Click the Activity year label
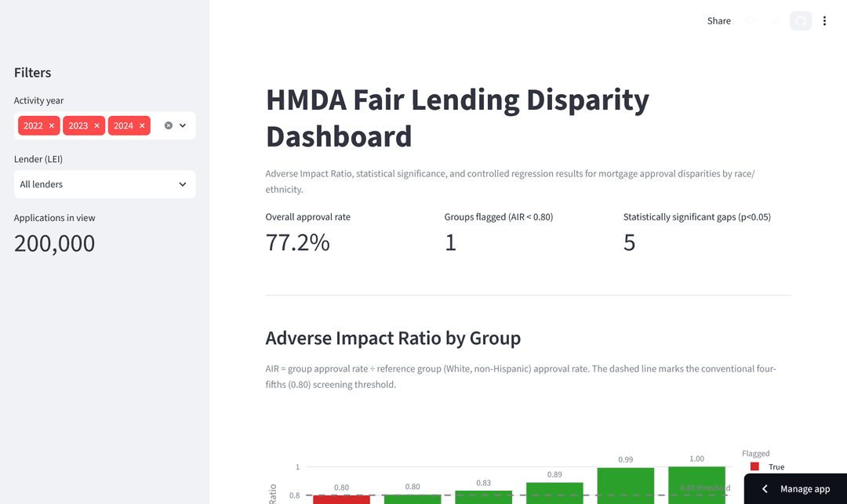847x504 pixels. click(39, 100)
